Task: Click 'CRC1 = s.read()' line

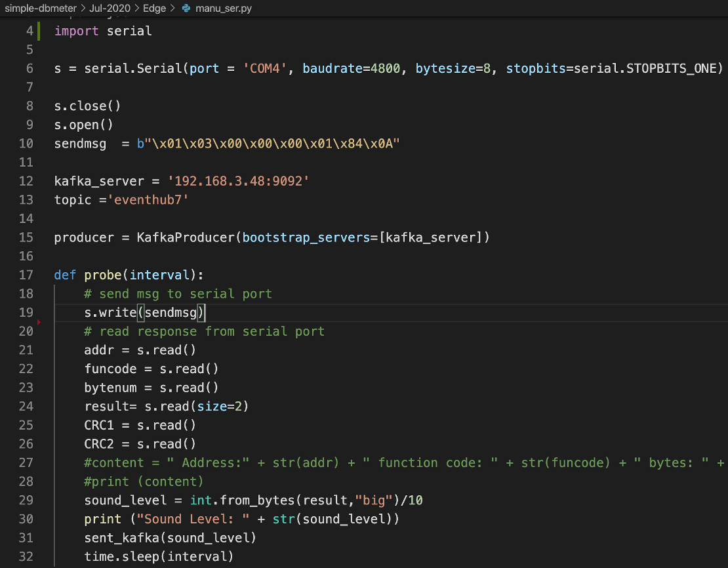Action: [140, 426]
